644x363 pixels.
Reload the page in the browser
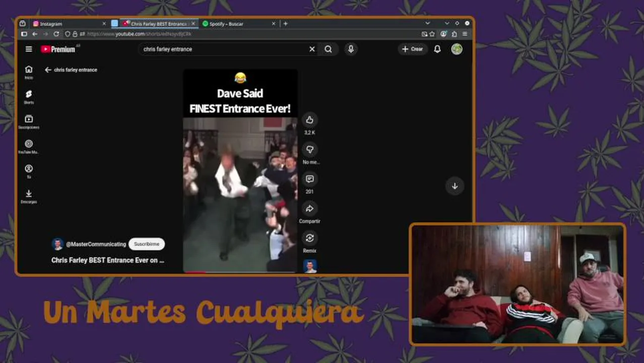pyautogui.click(x=56, y=34)
